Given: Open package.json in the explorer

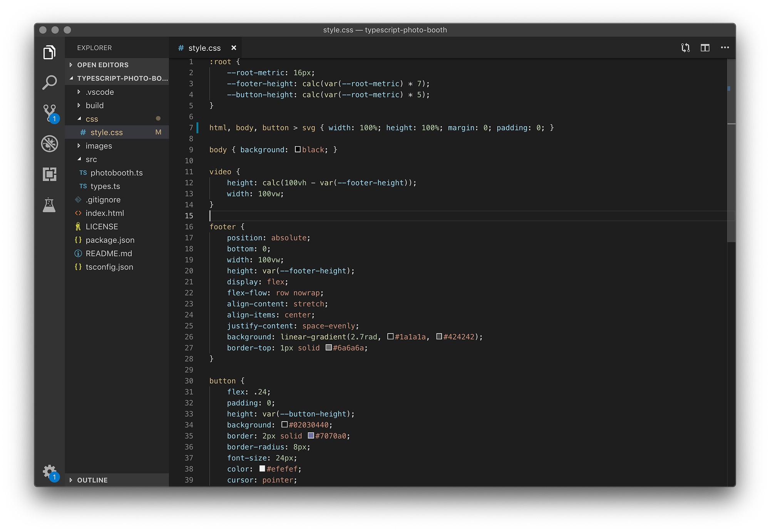Looking at the screenshot, I should tap(110, 240).
